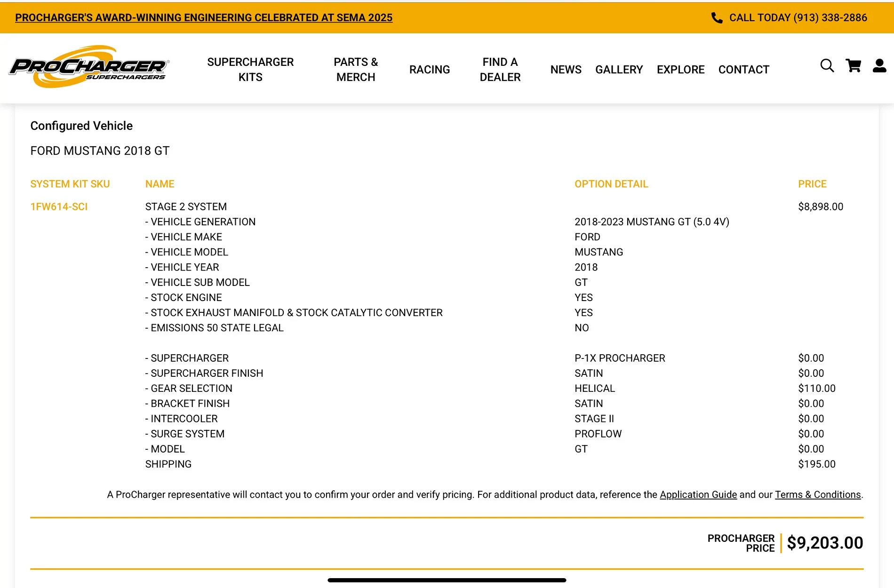Click the Shipping row label
The image size is (894, 588).
click(168, 464)
